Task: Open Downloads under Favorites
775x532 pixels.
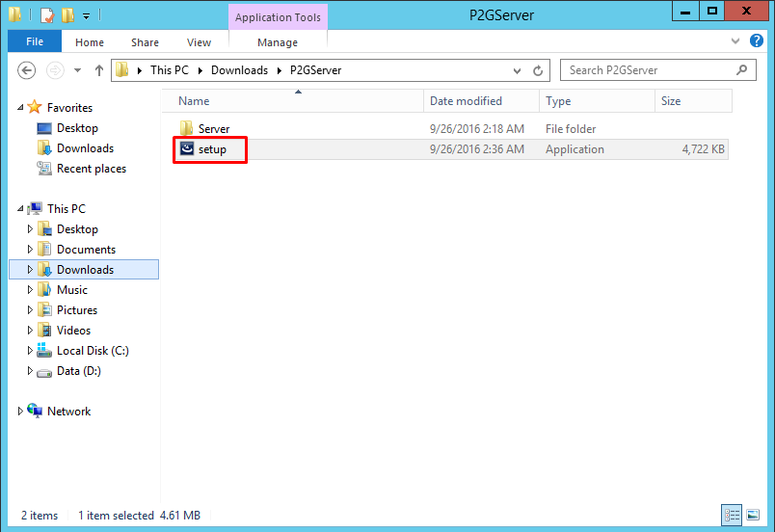Action: tap(85, 148)
